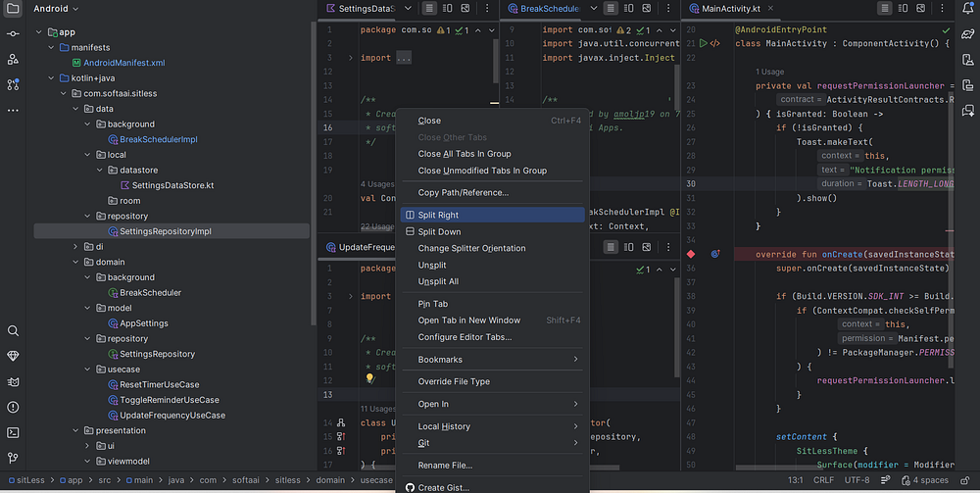The image size is (980, 493).
Task: Open the Local History submenu
Action: point(493,426)
